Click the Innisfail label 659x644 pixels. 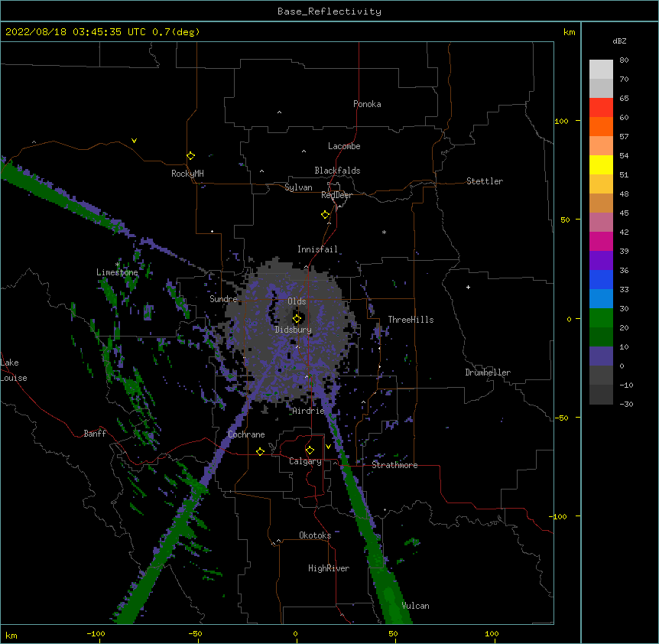[317, 249]
